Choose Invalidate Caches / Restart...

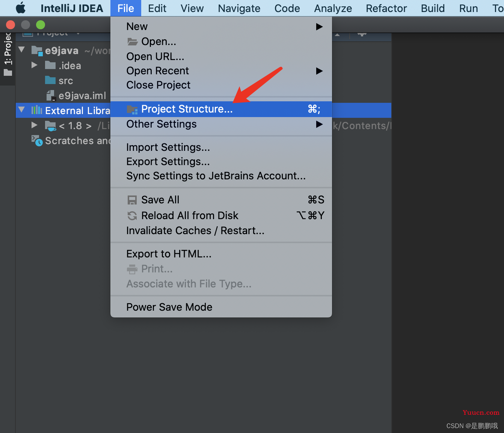[x=221, y=230]
